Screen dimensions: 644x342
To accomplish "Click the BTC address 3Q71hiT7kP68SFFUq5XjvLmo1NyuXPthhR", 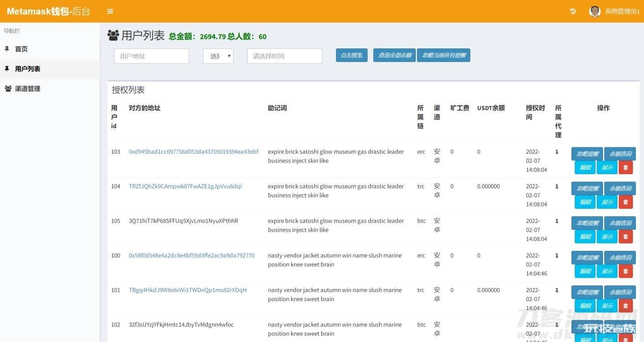I will pyautogui.click(x=183, y=221).
